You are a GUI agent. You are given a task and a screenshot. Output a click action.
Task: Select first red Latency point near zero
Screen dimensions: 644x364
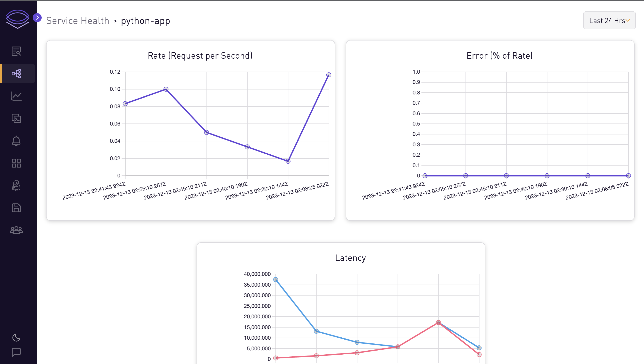pos(276,358)
